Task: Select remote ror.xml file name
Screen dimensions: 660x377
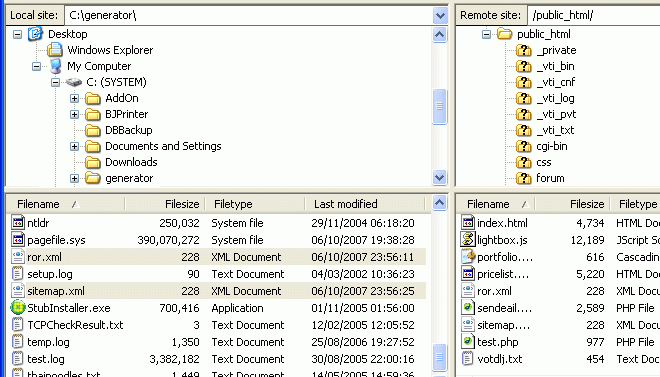Action: pos(495,291)
